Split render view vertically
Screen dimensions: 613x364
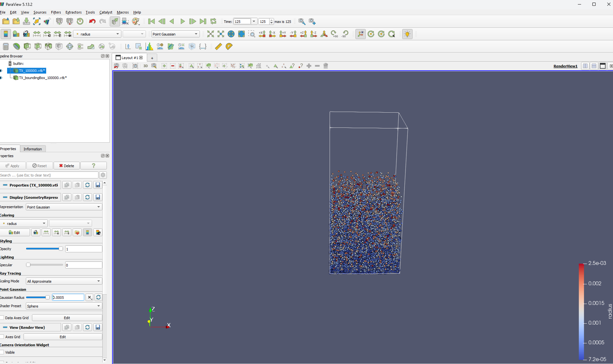click(594, 66)
